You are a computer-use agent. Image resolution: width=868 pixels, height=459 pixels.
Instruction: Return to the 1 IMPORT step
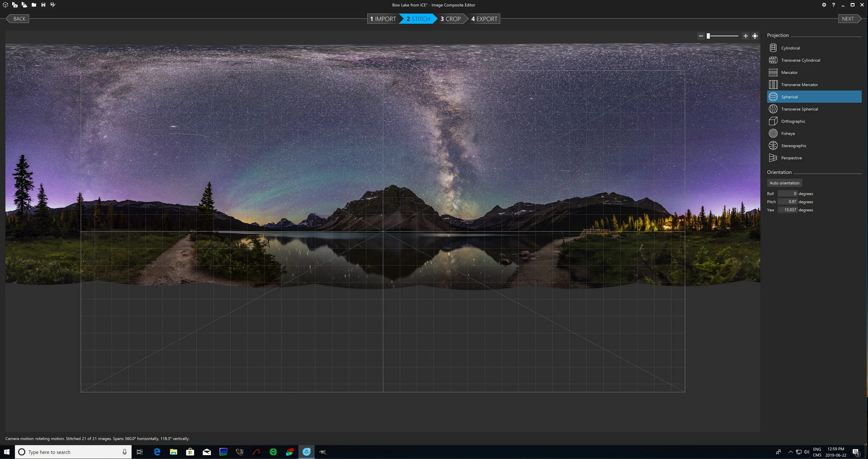[383, 19]
